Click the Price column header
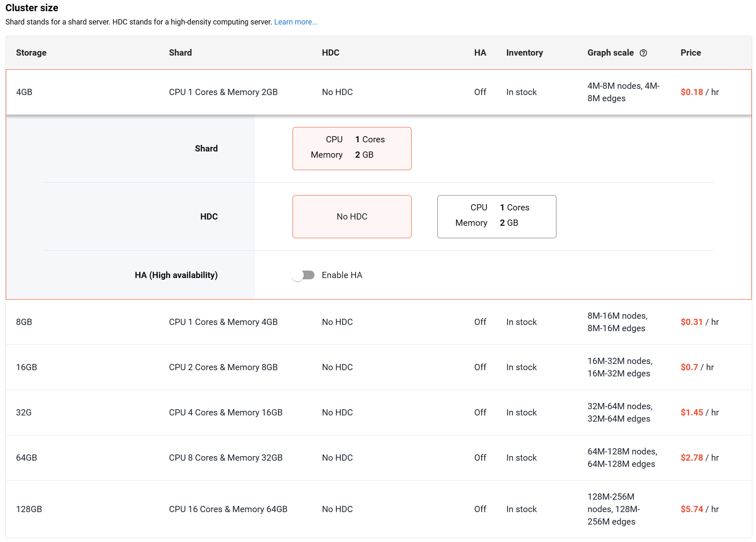 point(690,53)
